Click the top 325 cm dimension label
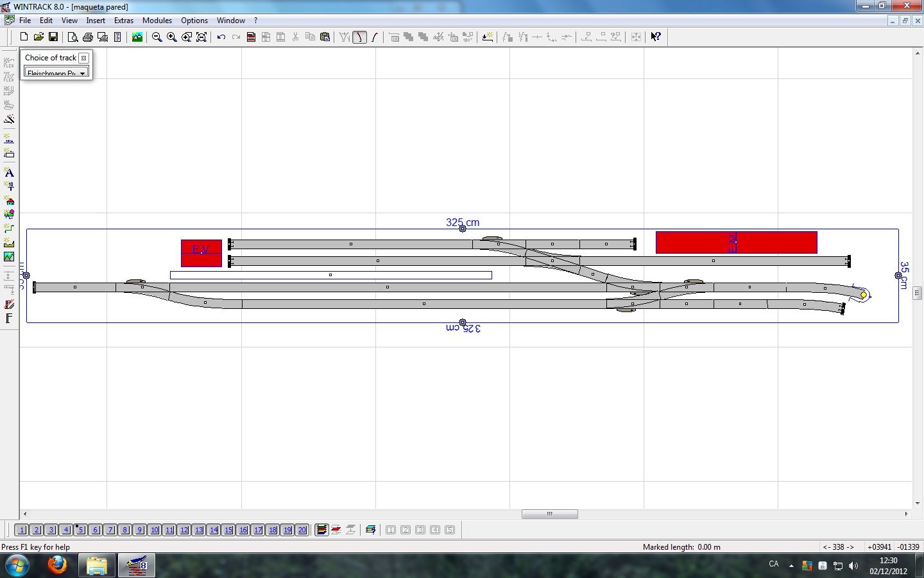This screenshot has height=578, width=924. click(x=463, y=222)
